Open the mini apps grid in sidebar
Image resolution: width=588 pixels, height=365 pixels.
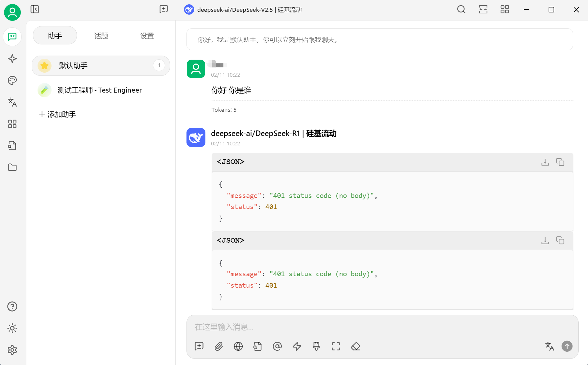[x=12, y=124]
